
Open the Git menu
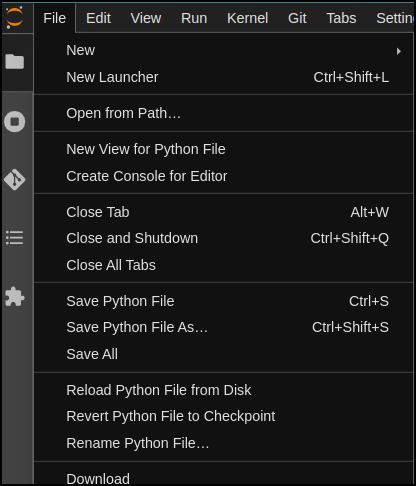[297, 18]
